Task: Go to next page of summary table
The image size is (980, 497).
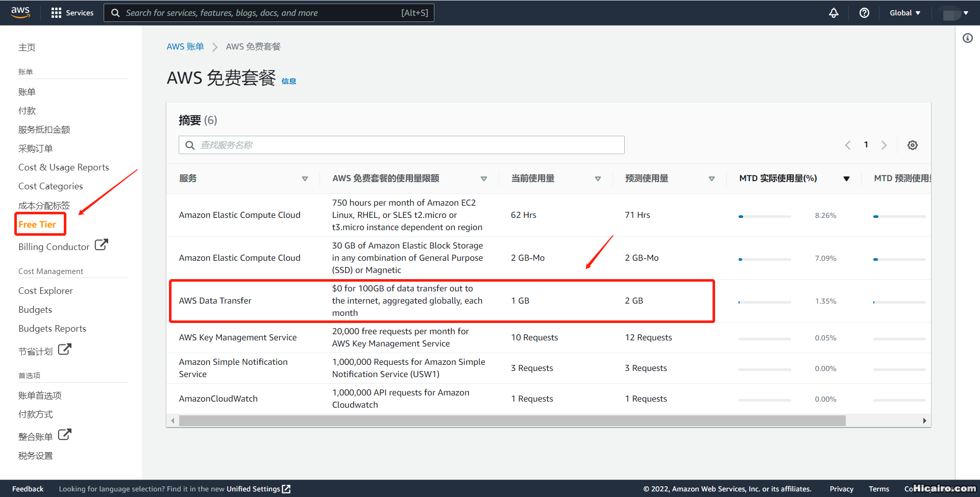Action: (x=884, y=145)
